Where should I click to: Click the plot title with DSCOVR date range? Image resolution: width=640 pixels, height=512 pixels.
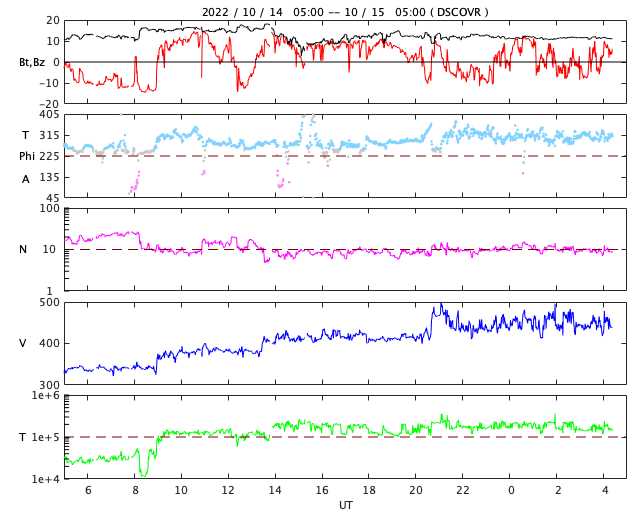coord(345,12)
